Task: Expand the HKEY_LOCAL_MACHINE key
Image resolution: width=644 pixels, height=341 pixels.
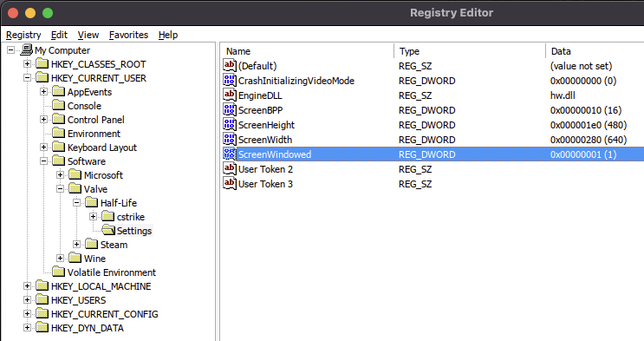Action: 27,285
